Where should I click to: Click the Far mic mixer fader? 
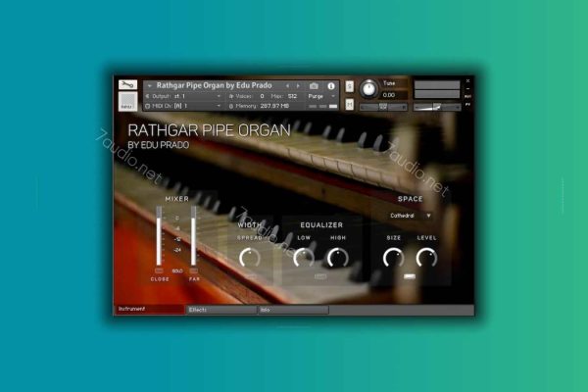(x=193, y=235)
